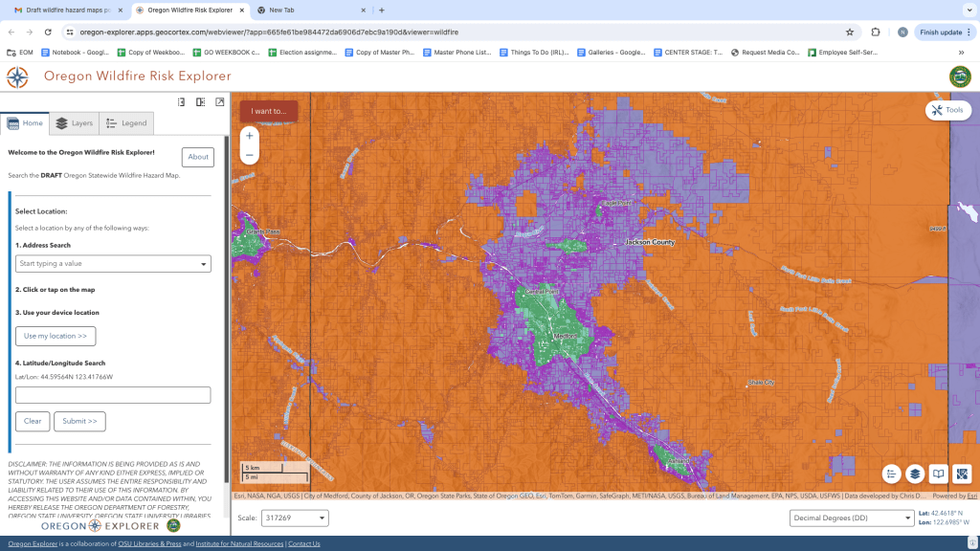This screenshot has width=980, height=551.
Task: Click the middle side panel layout icon
Action: point(201,101)
